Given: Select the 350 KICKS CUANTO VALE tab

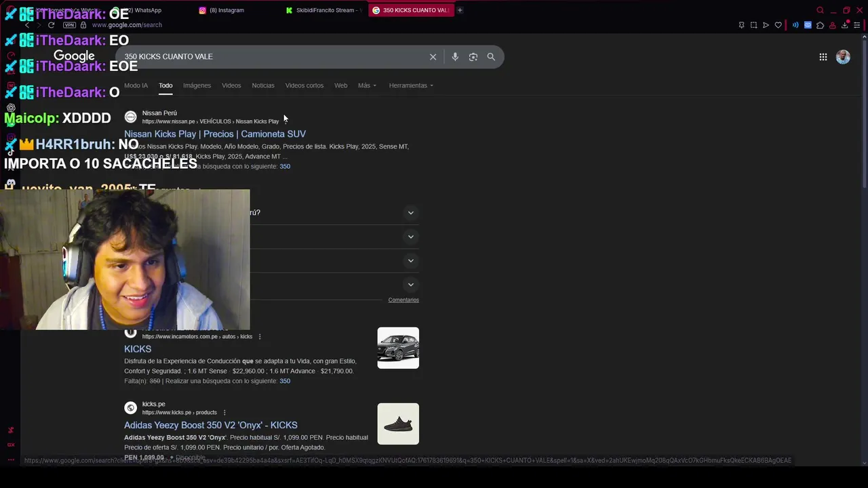Looking at the screenshot, I should pos(411,10).
